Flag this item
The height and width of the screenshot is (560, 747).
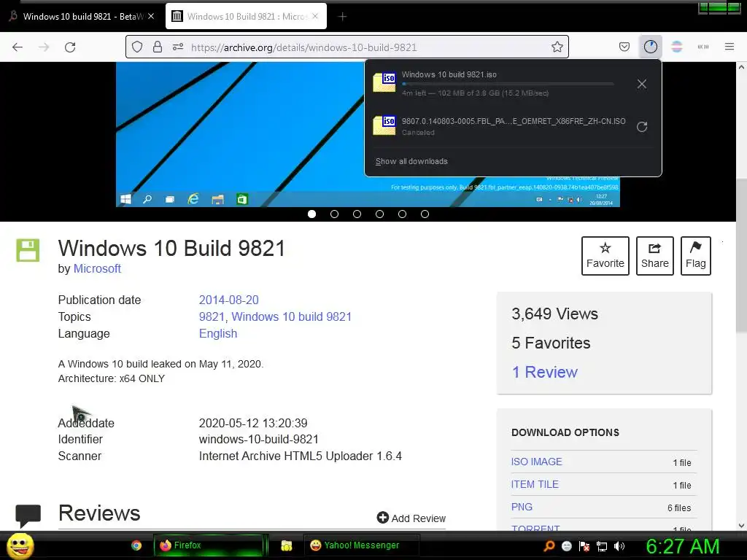(x=695, y=256)
